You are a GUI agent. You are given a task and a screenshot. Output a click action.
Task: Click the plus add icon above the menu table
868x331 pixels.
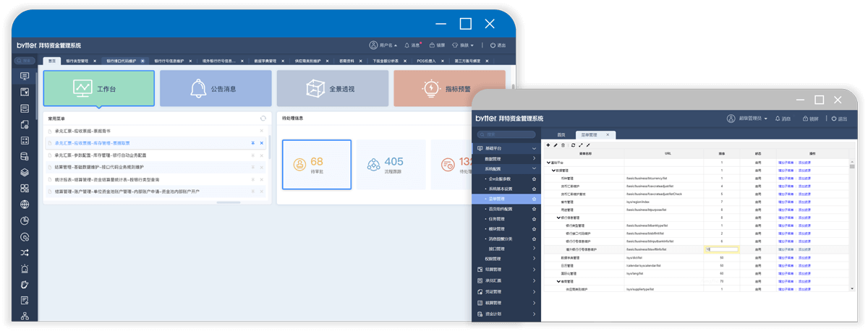[x=548, y=145]
